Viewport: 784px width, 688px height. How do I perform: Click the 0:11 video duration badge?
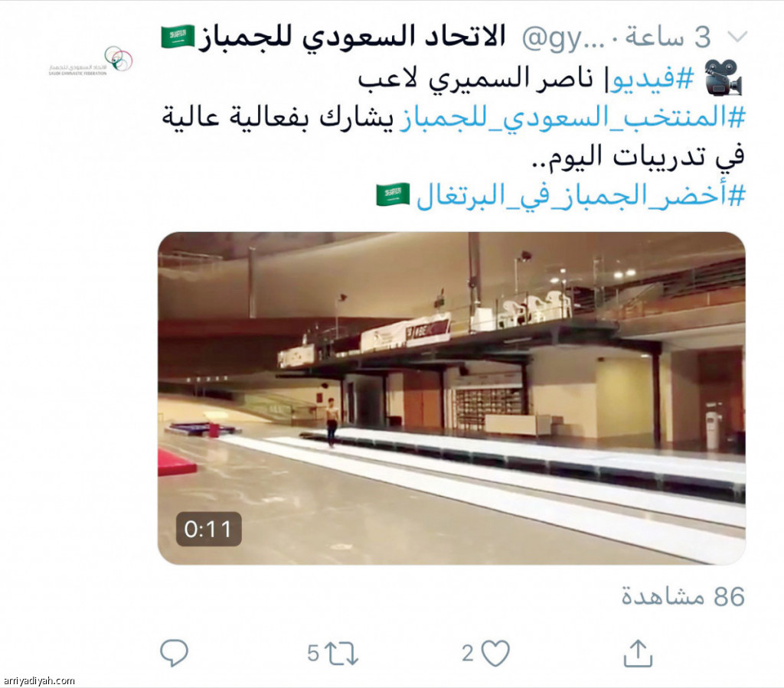coord(208,529)
